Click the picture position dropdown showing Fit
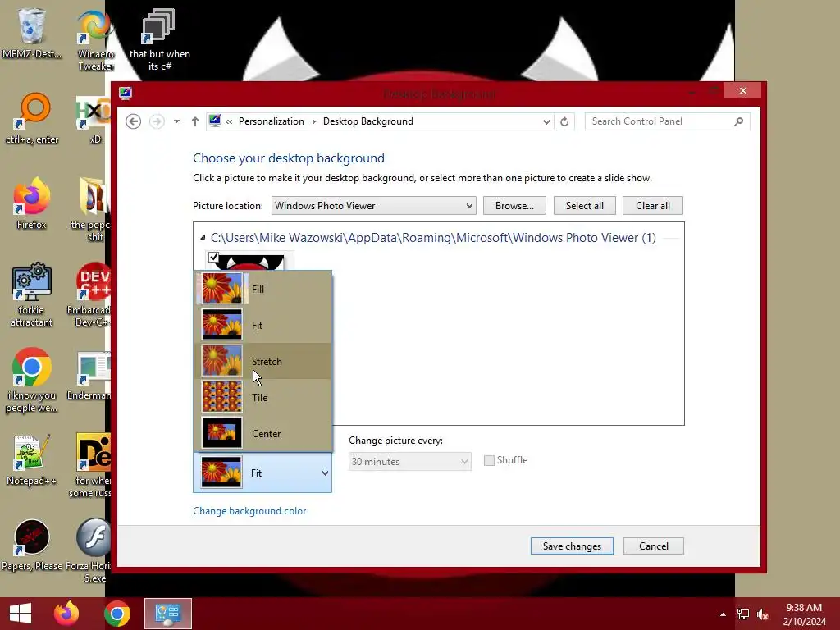This screenshot has width=840, height=630. (262, 473)
